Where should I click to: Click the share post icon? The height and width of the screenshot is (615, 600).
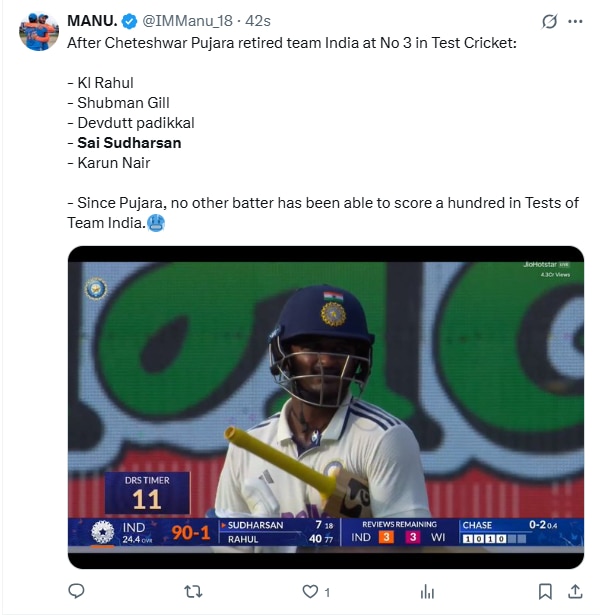(573, 591)
